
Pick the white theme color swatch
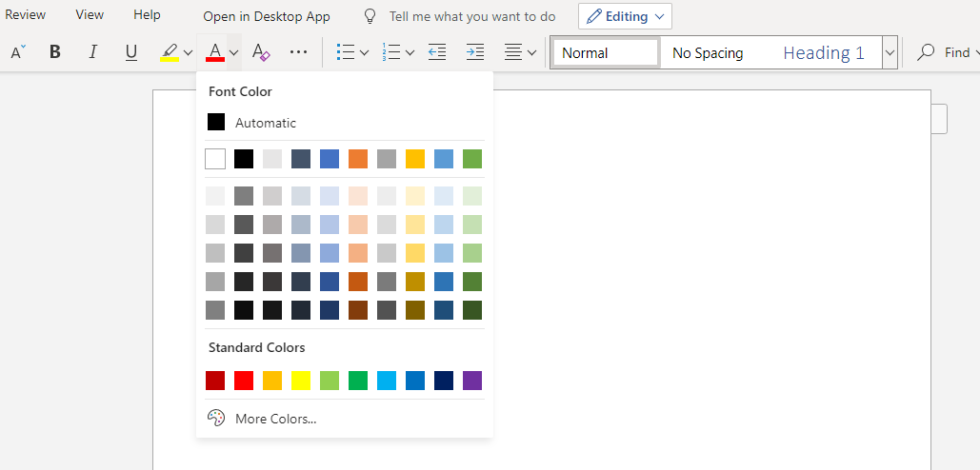click(x=215, y=159)
